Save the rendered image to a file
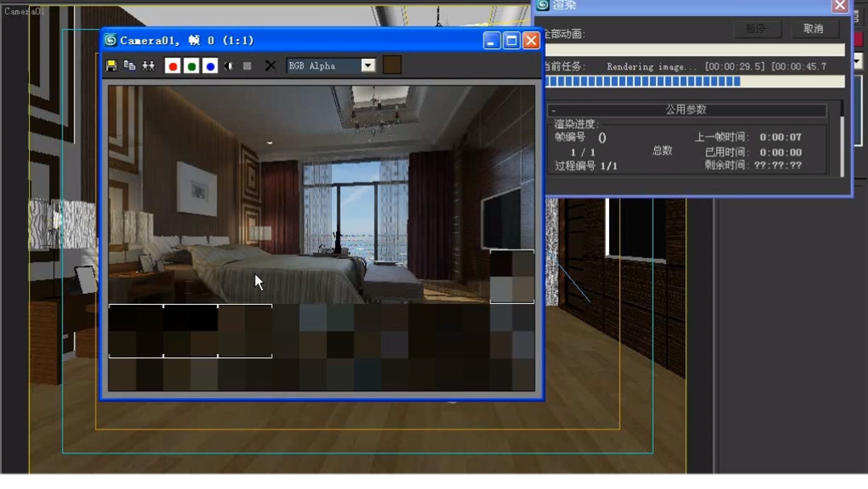 (112, 65)
